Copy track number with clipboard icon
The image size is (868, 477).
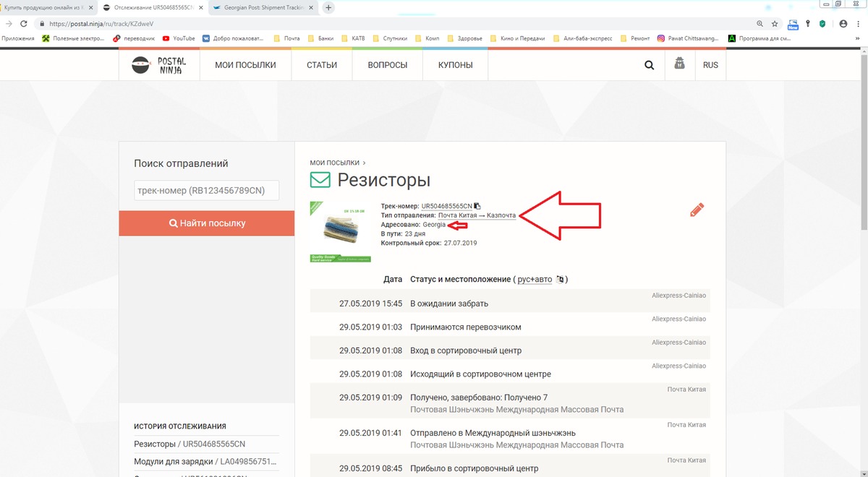point(477,206)
